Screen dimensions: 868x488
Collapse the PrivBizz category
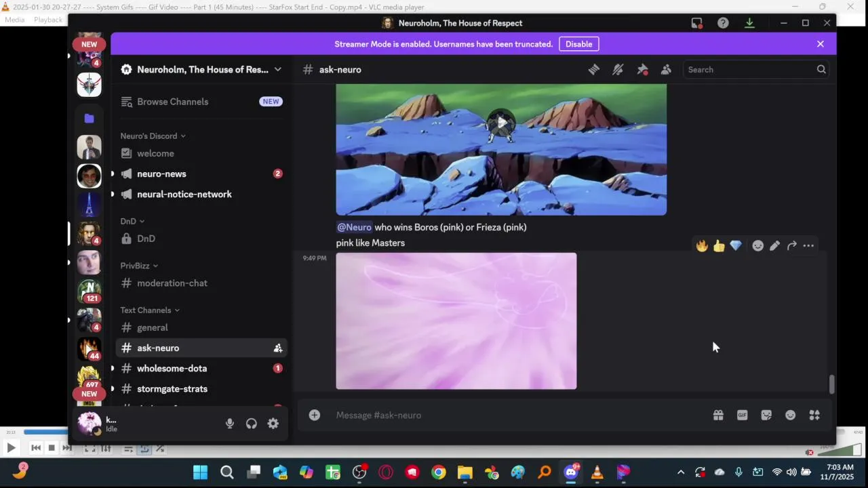139,266
